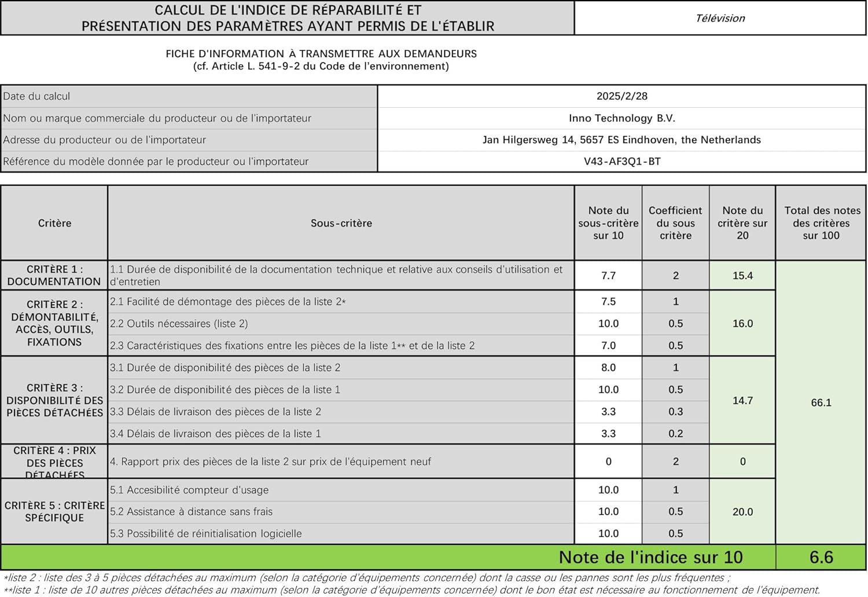Click the "CRITÈRE 5 : CRITÈRE SPÉCIFIQUE" cell
This screenshot has height=597, width=868.
(54, 511)
